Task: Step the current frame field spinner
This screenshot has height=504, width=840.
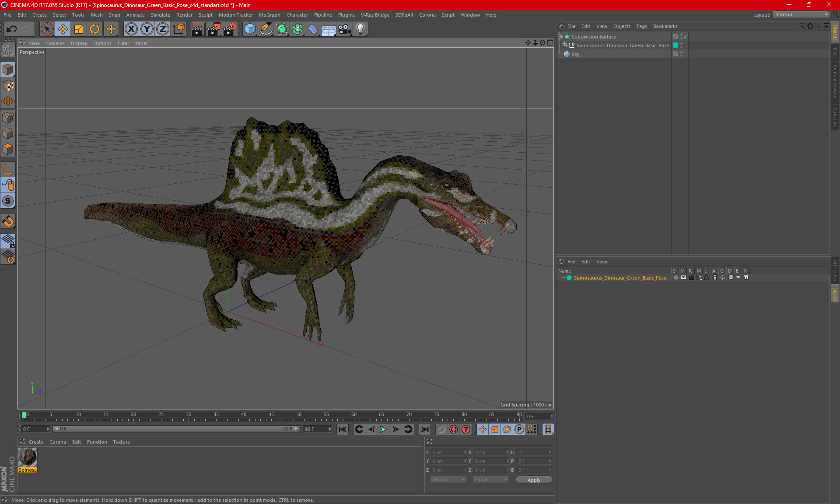Action: [552, 416]
